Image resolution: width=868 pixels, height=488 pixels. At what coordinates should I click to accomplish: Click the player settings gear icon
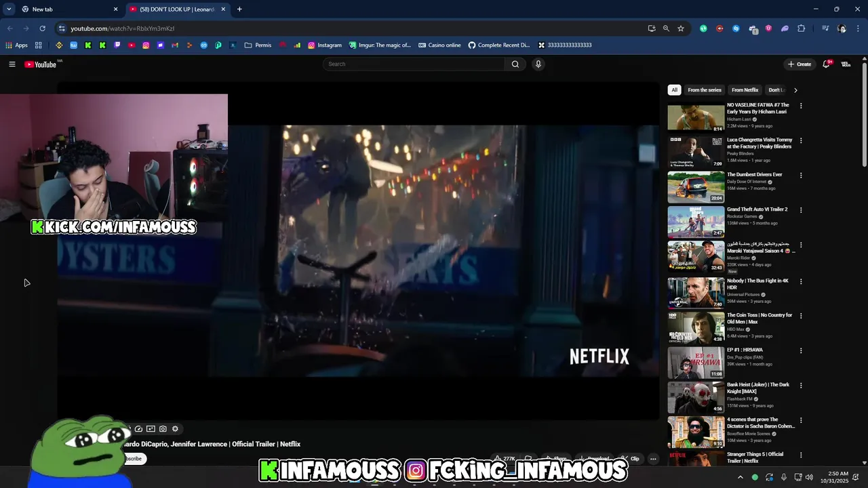coord(175,429)
